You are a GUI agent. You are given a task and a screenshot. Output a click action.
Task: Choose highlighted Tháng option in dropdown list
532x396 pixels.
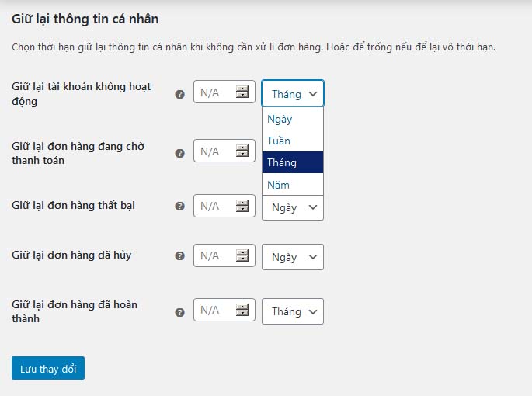pos(293,162)
